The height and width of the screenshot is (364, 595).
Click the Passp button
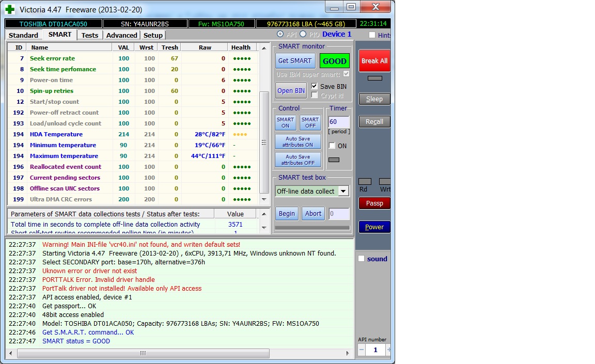point(374,203)
